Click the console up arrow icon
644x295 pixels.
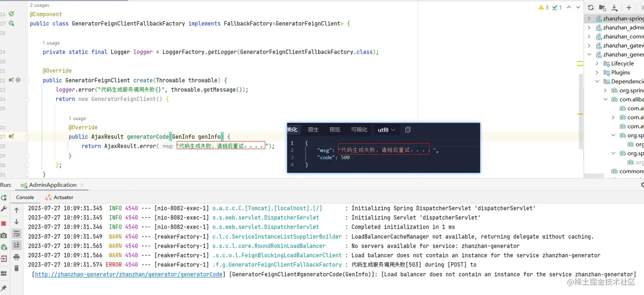point(17,210)
